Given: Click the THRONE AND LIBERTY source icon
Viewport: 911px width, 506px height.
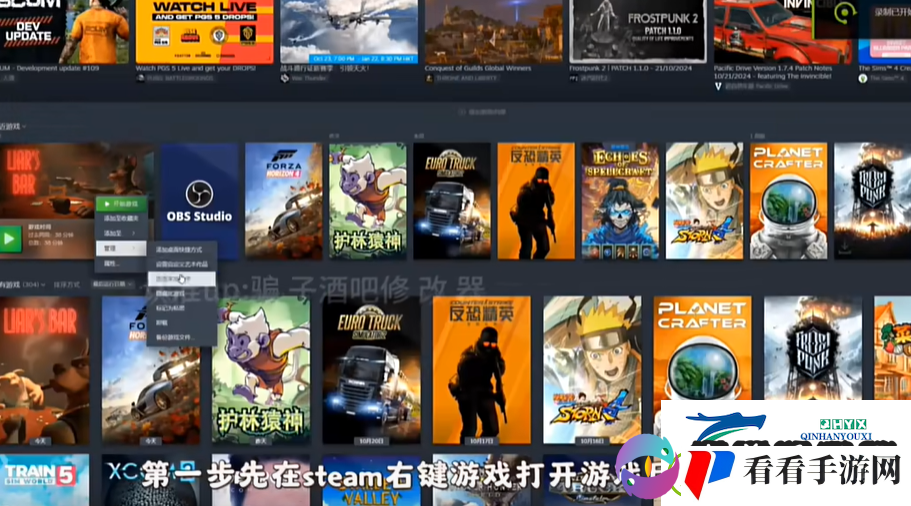Looking at the screenshot, I should pyautogui.click(x=429, y=78).
